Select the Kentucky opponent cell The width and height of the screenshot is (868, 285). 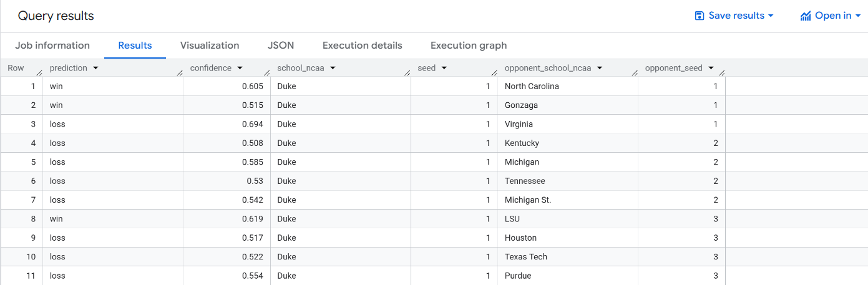tap(568, 143)
